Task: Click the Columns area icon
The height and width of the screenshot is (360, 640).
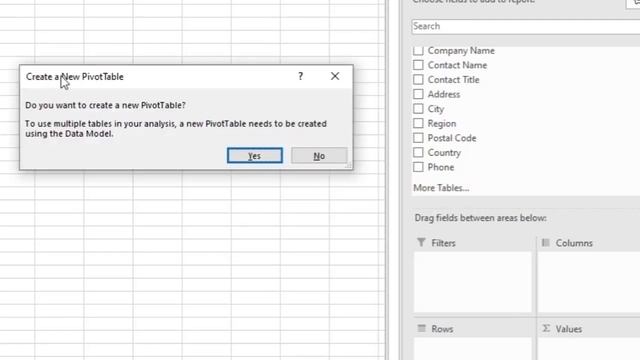Action: pos(545,242)
